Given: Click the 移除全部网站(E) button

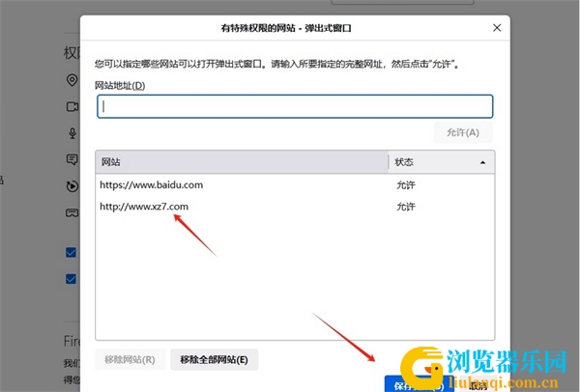Looking at the screenshot, I should coord(215,359).
